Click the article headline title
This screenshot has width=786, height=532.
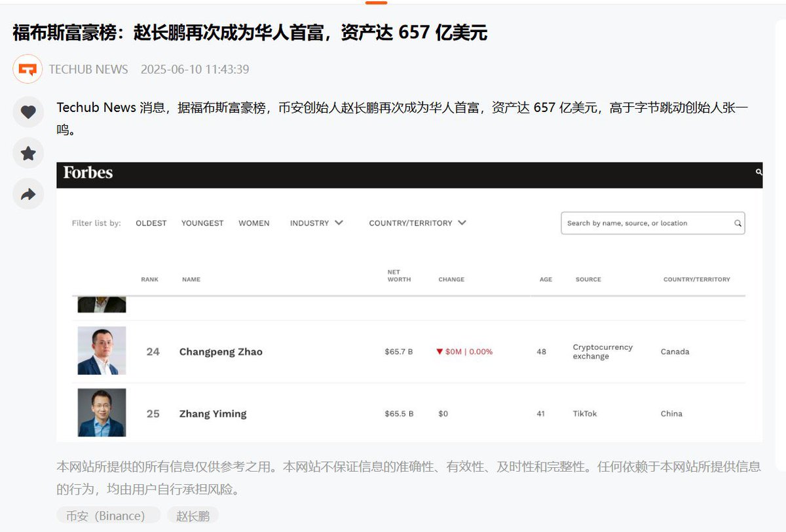(250, 33)
